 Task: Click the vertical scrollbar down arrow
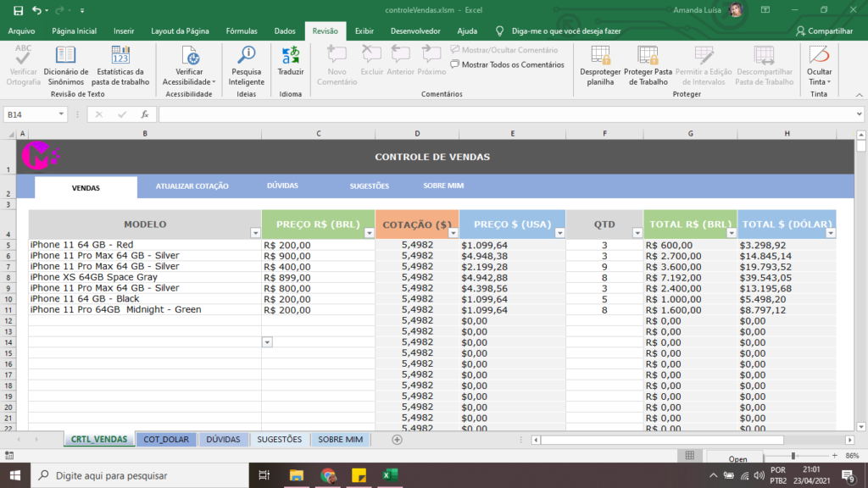tap(861, 427)
